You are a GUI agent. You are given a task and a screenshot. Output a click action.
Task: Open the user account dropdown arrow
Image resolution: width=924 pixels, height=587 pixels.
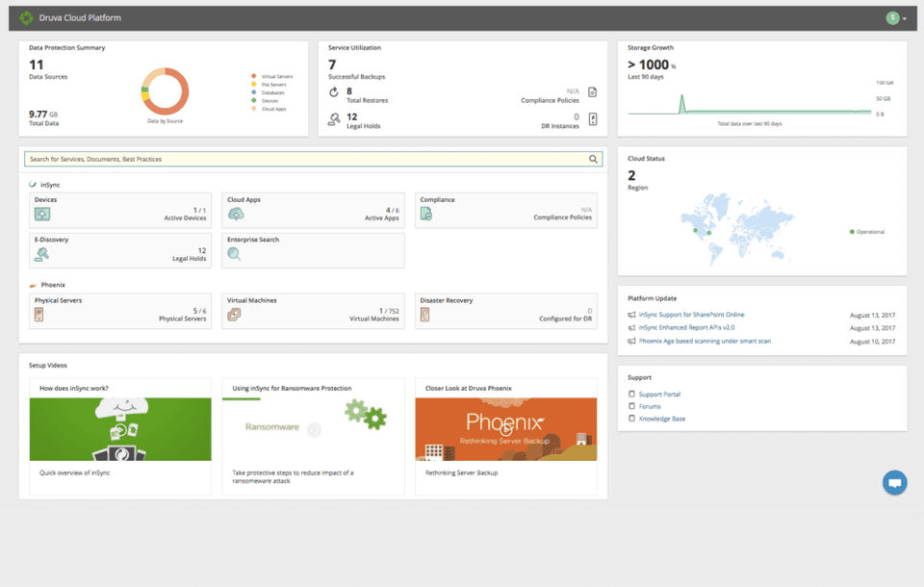[905, 19]
